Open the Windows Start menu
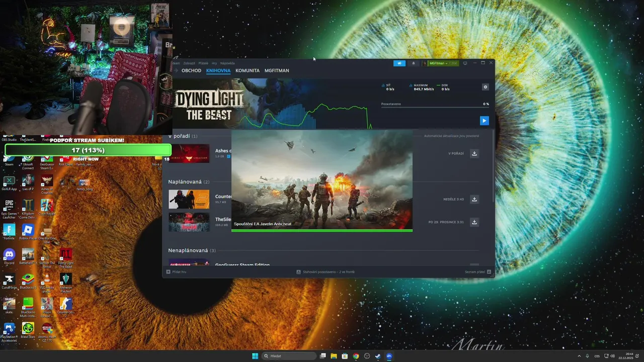 pos(255,356)
